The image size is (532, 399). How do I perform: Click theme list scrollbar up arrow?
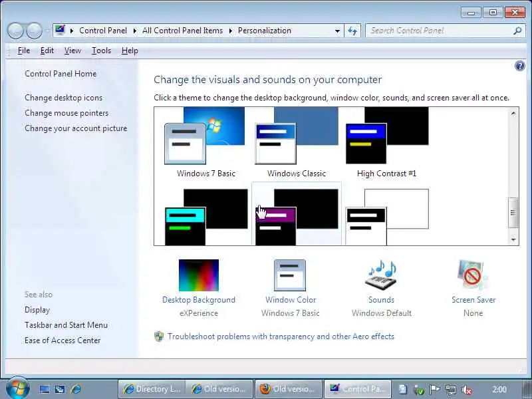pos(513,113)
